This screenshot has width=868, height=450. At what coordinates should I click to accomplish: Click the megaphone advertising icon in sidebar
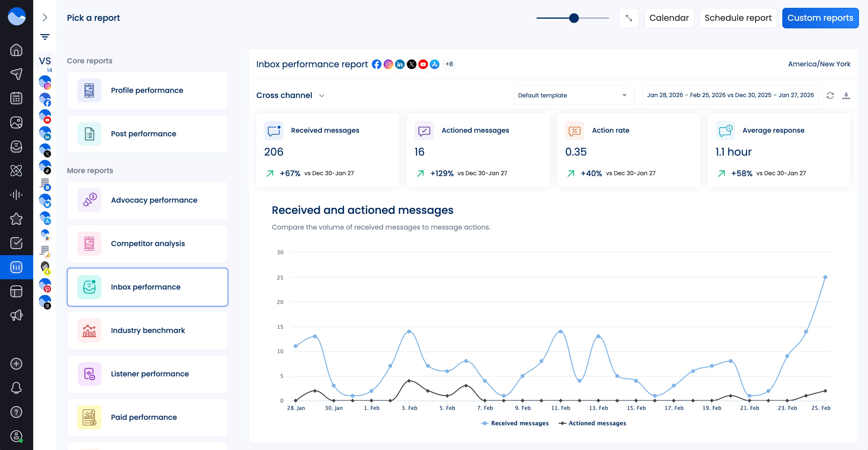(x=16, y=315)
